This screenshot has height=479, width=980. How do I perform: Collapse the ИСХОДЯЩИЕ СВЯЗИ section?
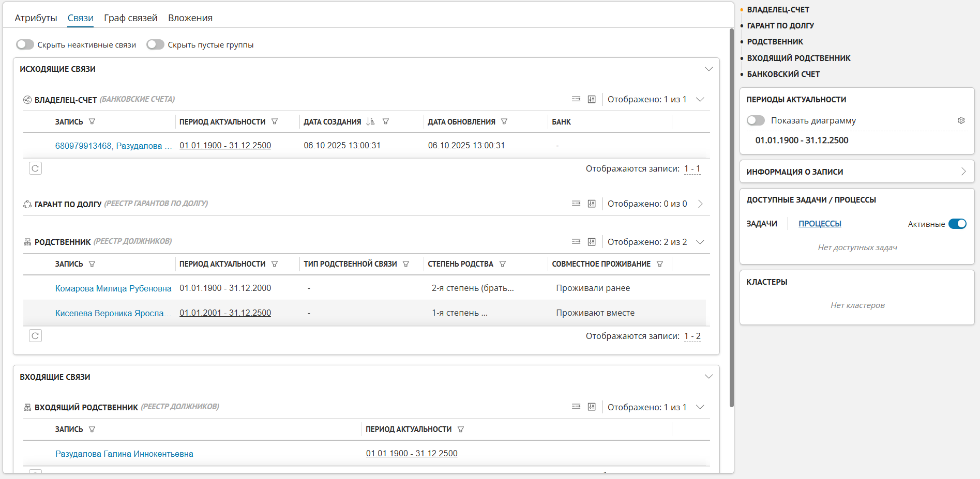click(x=708, y=69)
